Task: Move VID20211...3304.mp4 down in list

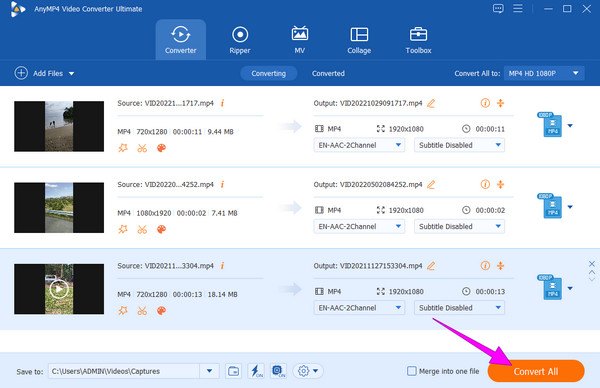Action: tap(592, 279)
